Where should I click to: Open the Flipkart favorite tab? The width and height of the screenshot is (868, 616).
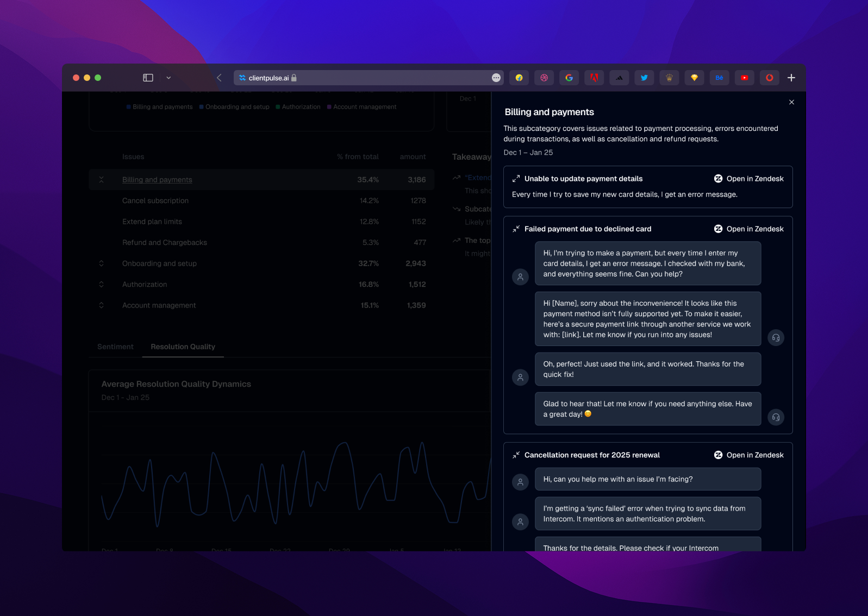(x=519, y=78)
